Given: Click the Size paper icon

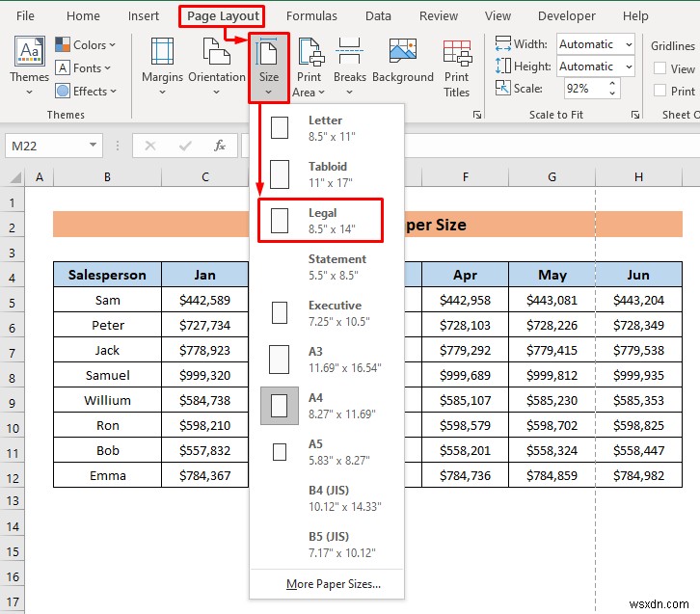Looking at the screenshot, I should pyautogui.click(x=269, y=51).
